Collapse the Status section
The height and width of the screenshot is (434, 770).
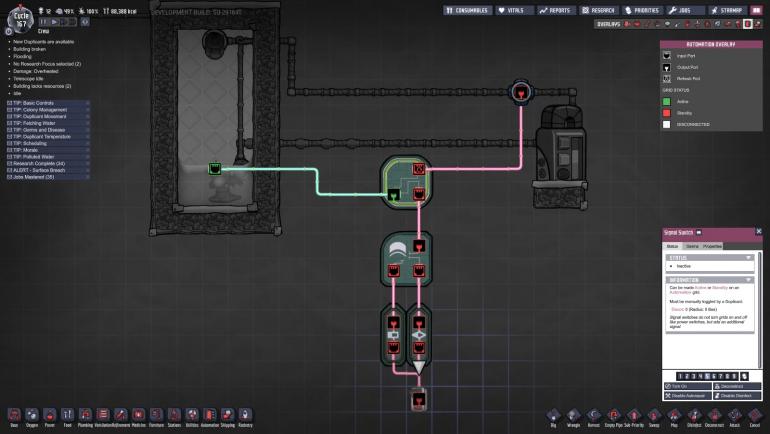(x=750, y=257)
